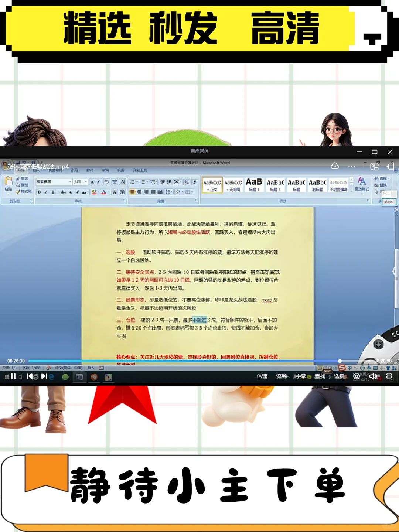
Task: Click the screenshot crop icon in player header
Action: [x=391, y=166]
